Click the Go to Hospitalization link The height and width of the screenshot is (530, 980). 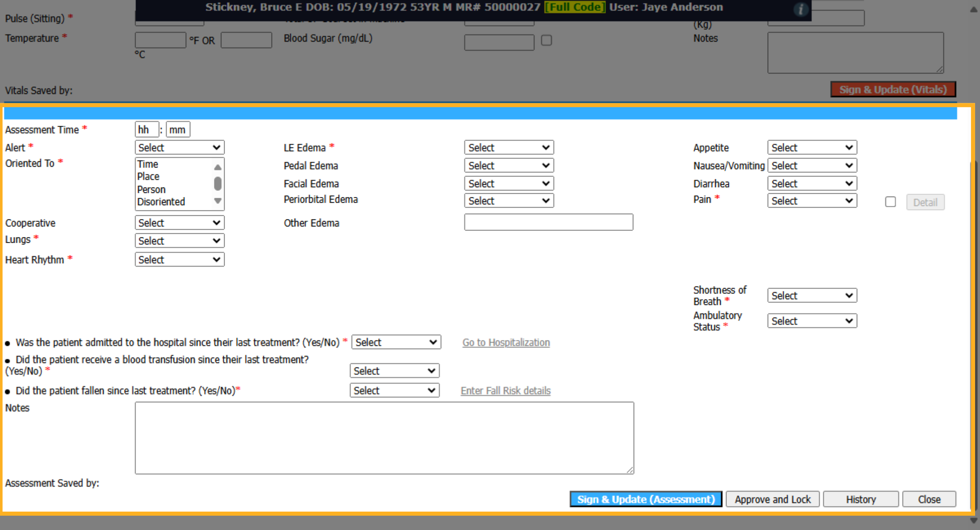coord(506,342)
